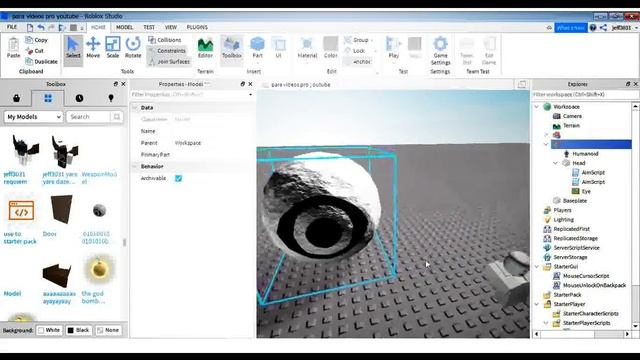Screen dimensions: 640x360
Task: Click Copy in Clipboard group
Action: click(36, 40)
